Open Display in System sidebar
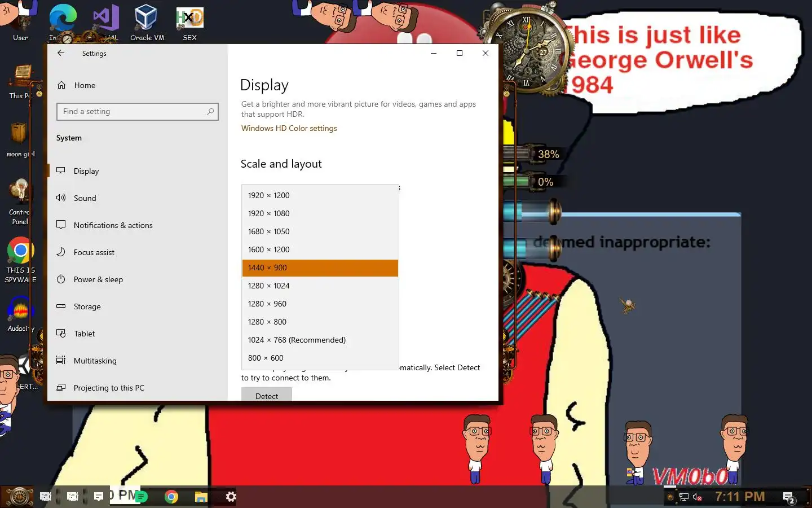 click(x=138, y=171)
